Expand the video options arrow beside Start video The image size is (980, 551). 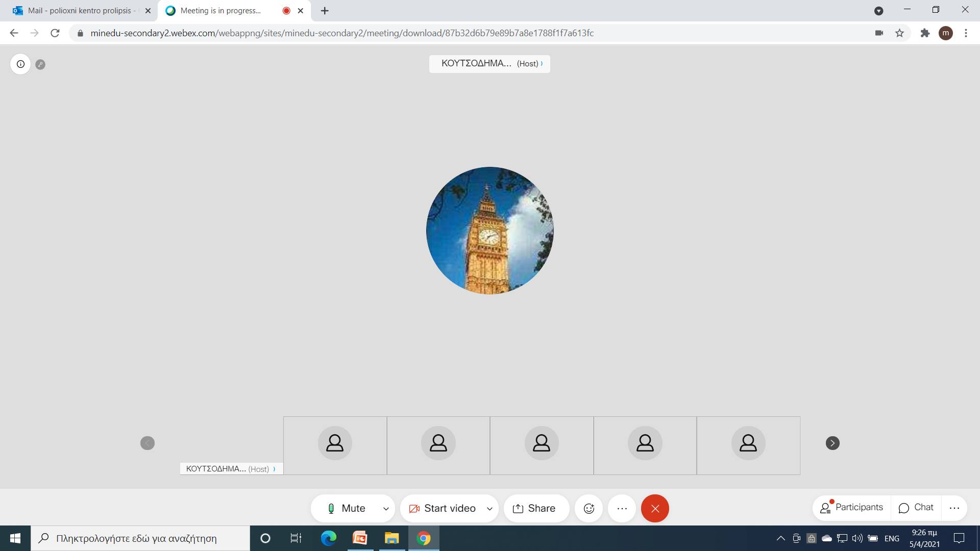tap(489, 508)
